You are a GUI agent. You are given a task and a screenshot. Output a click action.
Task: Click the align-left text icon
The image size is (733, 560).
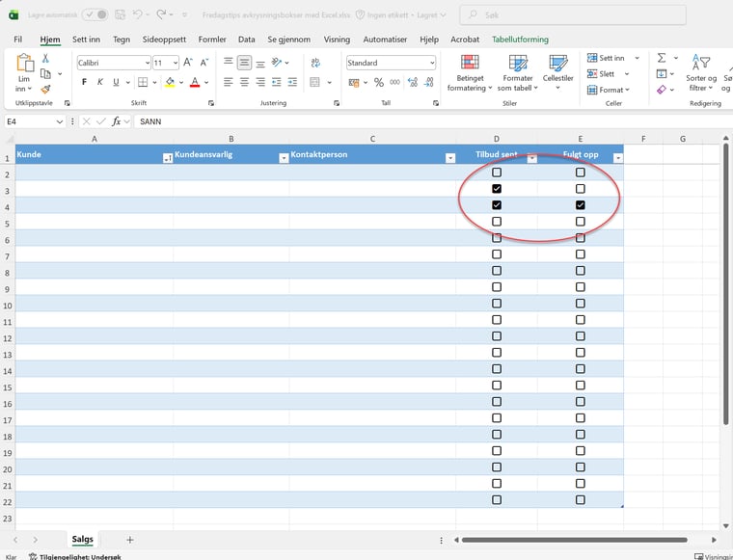click(x=229, y=82)
